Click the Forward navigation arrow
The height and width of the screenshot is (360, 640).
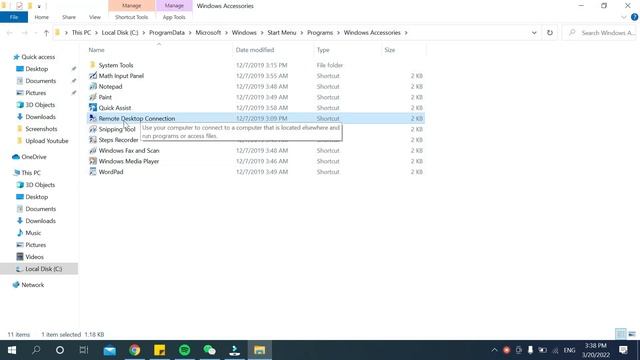coord(24,33)
